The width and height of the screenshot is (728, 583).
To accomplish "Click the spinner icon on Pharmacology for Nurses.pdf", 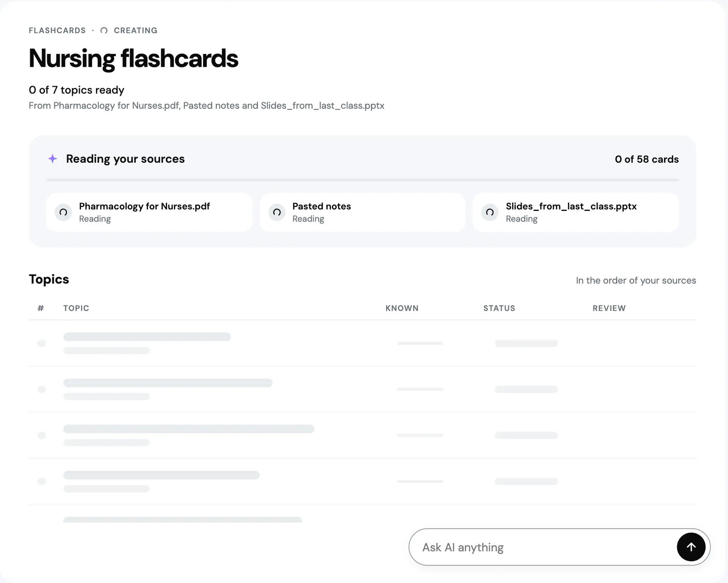I will pos(63,212).
